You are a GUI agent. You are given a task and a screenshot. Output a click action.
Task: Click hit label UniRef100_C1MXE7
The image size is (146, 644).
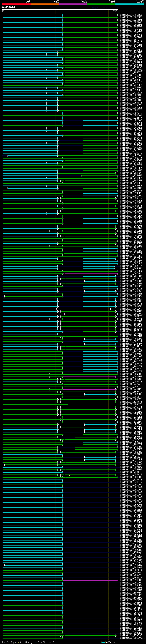click(x=131, y=90)
